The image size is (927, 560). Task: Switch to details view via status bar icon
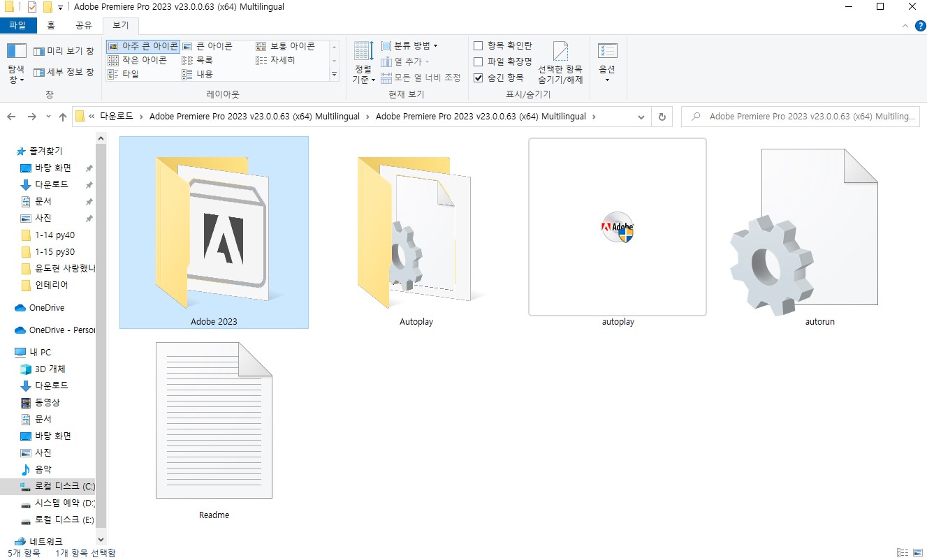902,553
